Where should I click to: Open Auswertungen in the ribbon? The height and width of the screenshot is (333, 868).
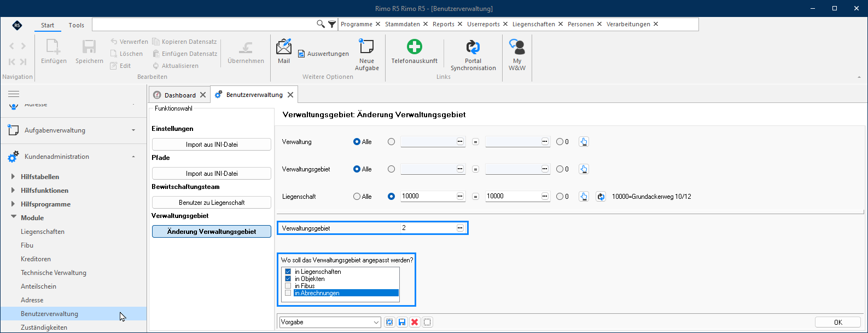[323, 54]
